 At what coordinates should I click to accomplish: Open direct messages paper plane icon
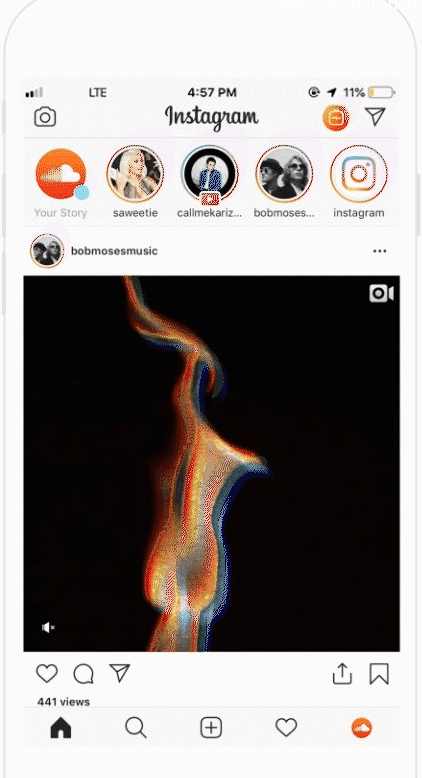tap(375, 117)
